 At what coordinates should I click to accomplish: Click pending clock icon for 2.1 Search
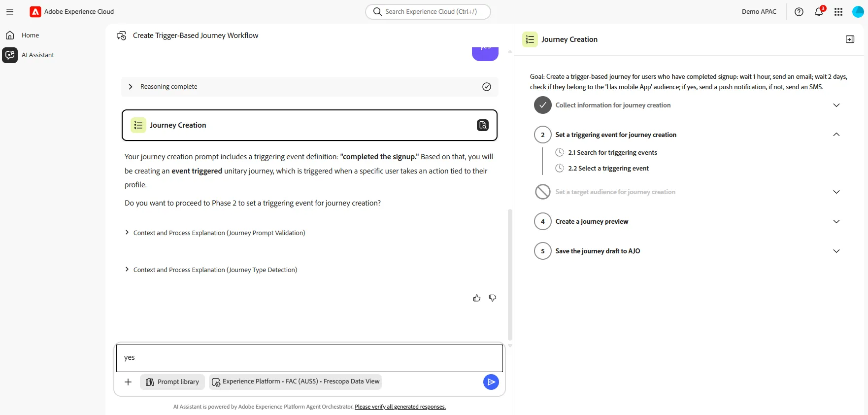point(560,152)
